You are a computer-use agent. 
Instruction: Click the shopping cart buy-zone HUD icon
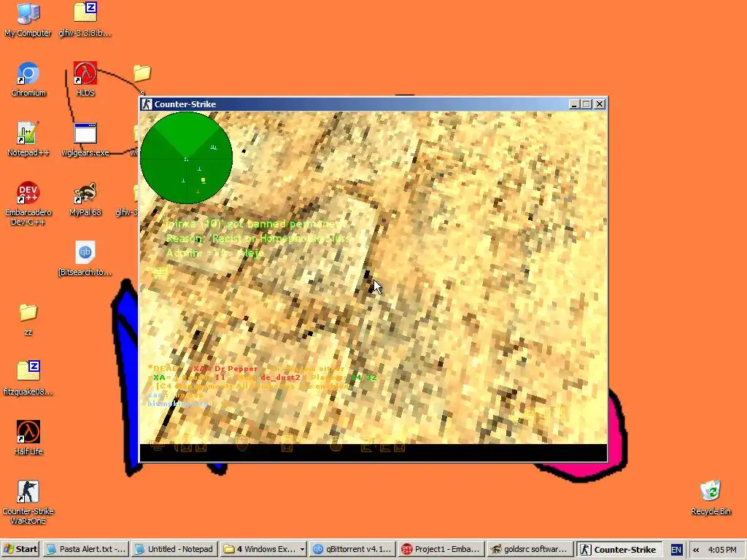(x=159, y=273)
